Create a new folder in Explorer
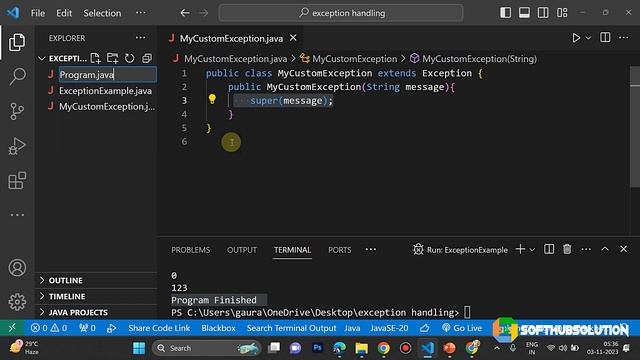 pyautogui.click(x=112, y=58)
